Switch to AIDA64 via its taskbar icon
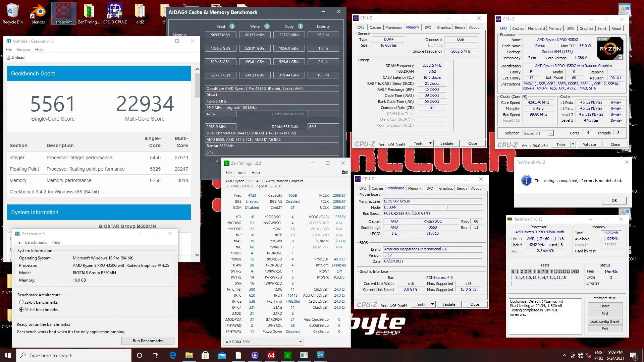This screenshot has height=362, width=644. point(271,355)
